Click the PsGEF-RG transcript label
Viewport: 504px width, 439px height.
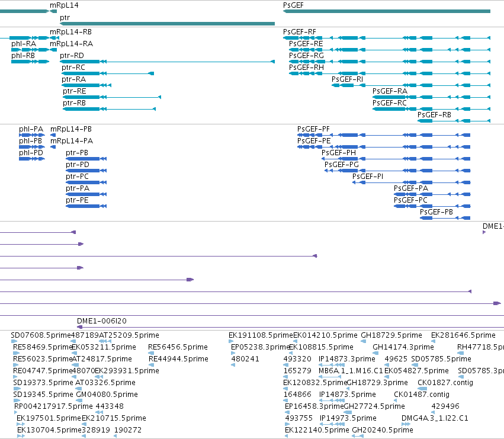[306, 56]
